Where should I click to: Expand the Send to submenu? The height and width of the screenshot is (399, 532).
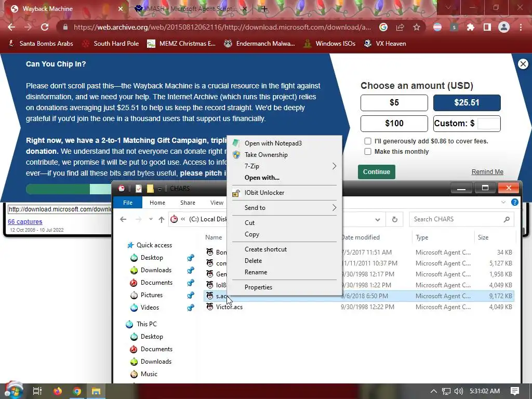click(285, 208)
